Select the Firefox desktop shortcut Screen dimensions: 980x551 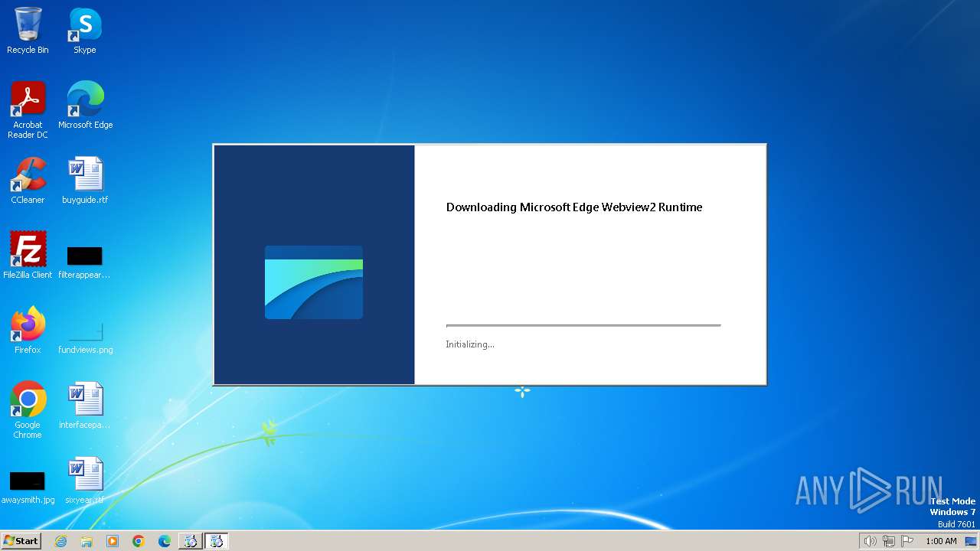[28, 330]
